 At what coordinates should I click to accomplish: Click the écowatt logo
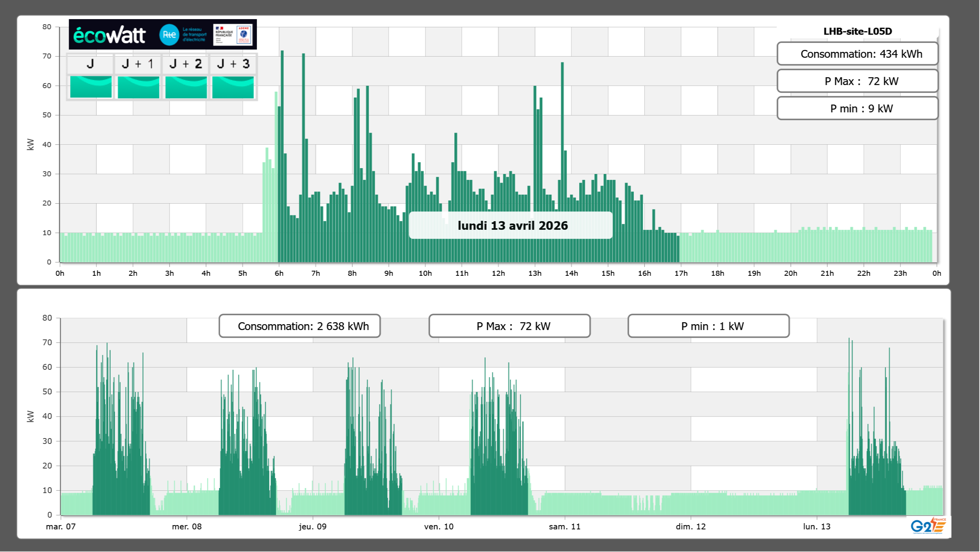click(x=110, y=35)
